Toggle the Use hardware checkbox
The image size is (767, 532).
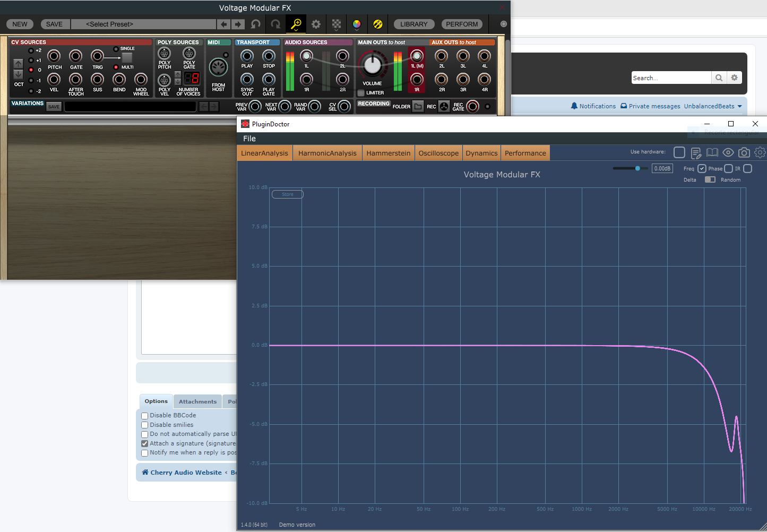[679, 152]
